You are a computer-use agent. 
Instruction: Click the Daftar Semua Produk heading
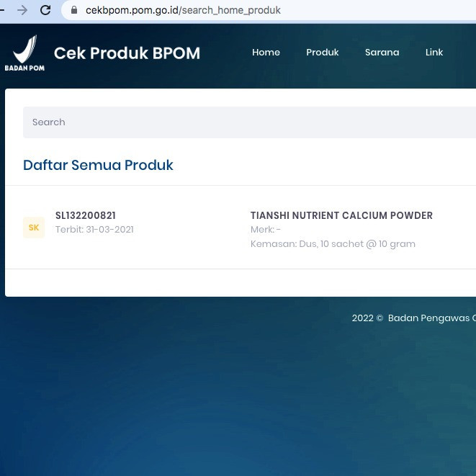pos(98,165)
